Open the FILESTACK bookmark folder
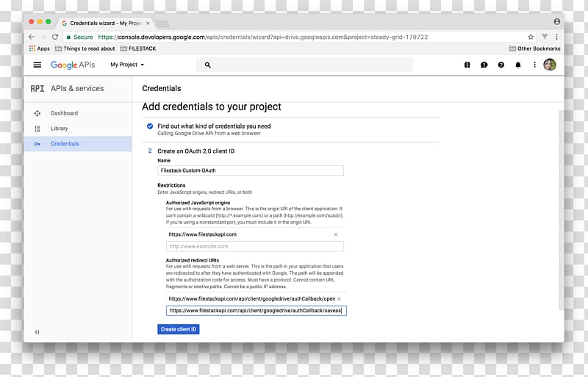 coord(138,49)
